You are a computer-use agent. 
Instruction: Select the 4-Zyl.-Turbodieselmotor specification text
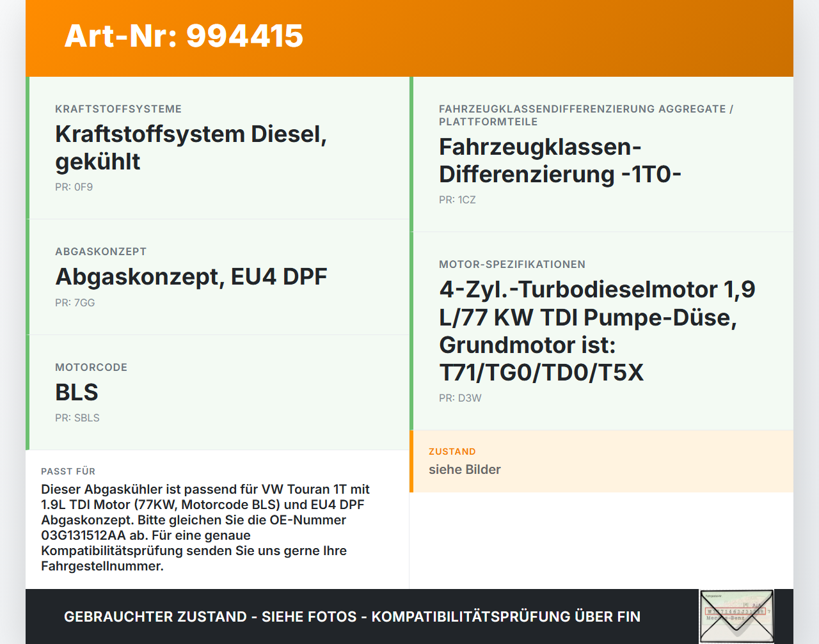point(597,331)
